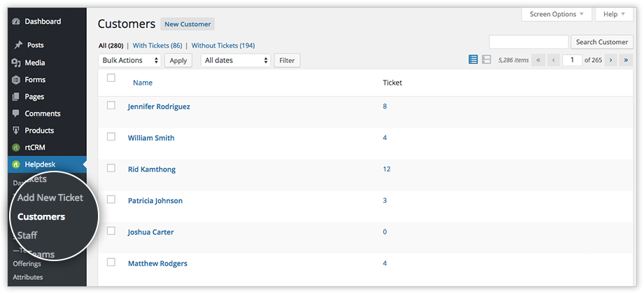Open Dashboard in the sidebar
The width and height of the screenshot is (644, 294).
click(x=43, y=22)
